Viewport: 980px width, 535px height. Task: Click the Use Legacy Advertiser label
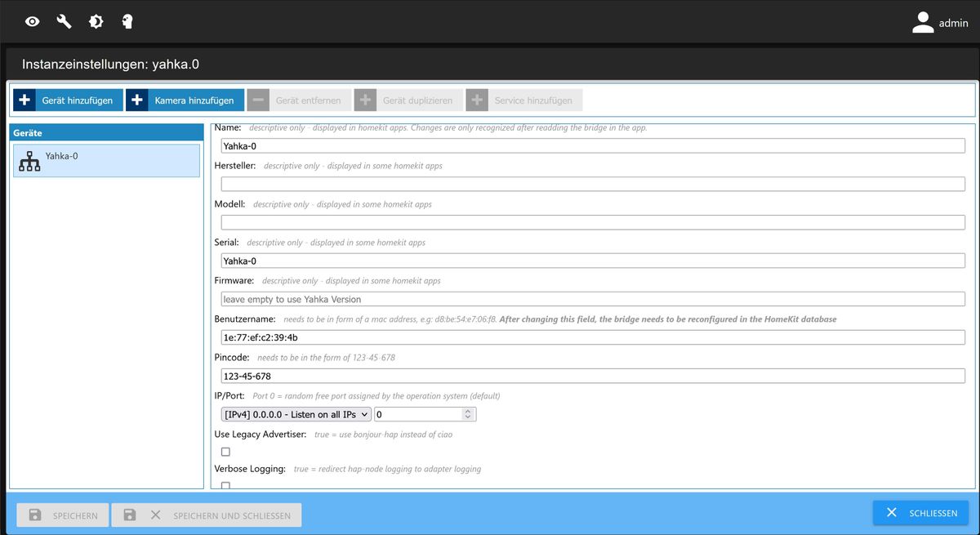[x=261, y=434]
